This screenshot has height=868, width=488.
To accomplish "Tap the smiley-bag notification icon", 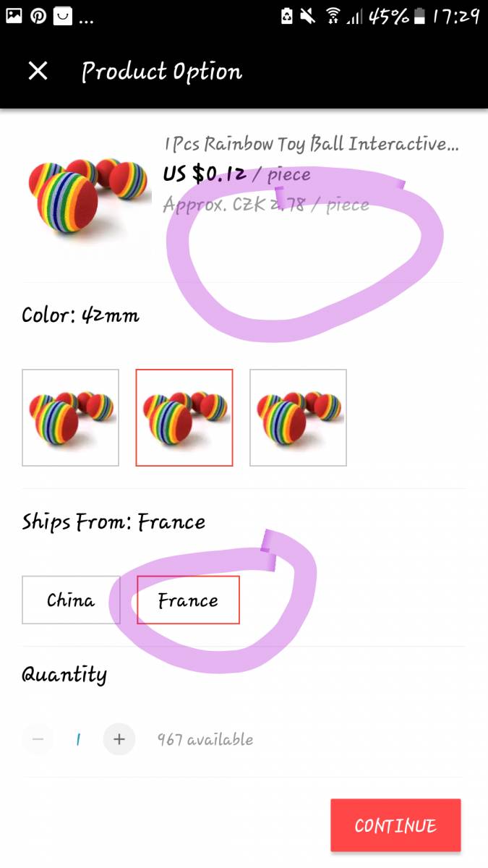I will click(x=63, y=16).
